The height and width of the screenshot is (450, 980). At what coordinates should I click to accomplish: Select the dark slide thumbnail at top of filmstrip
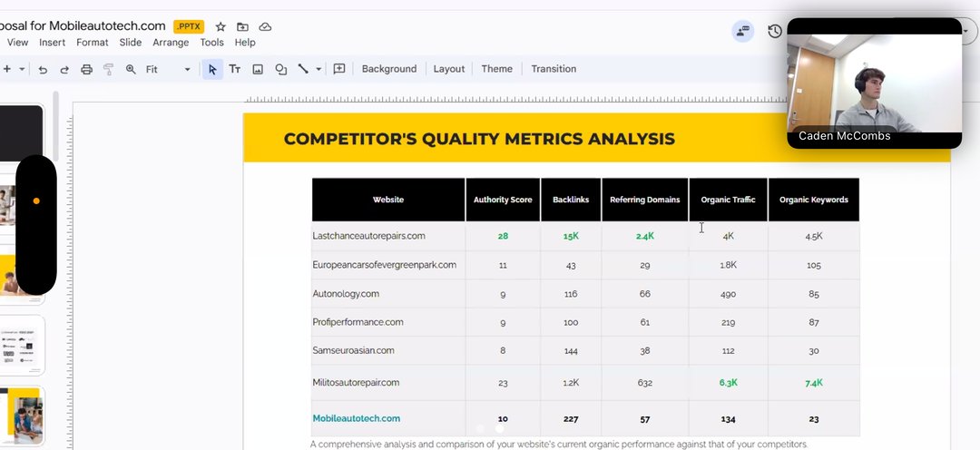(x=21, y=133)
